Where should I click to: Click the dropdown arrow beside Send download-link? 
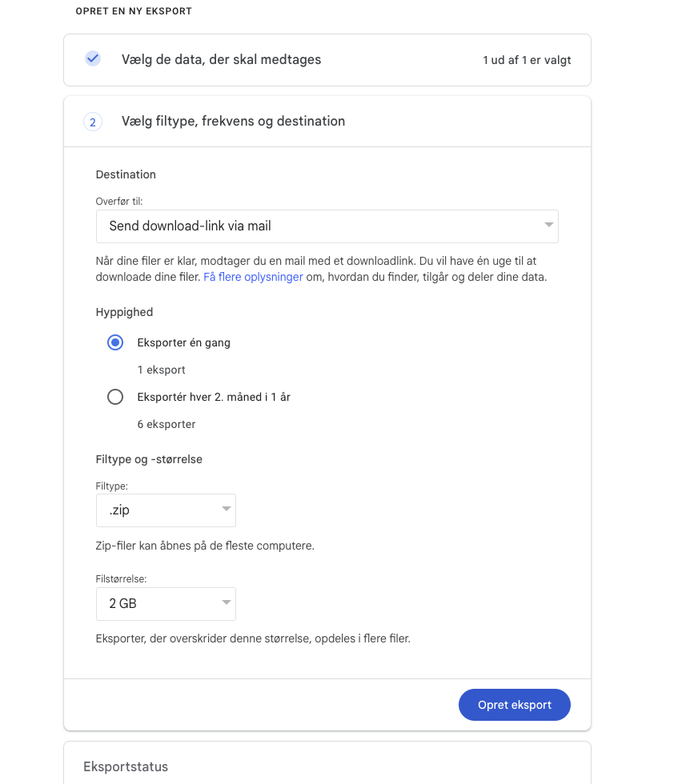(549, 226)
